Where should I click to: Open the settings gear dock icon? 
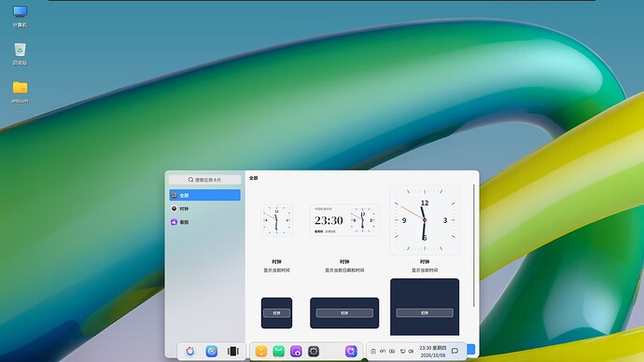(x=314, y=351)
